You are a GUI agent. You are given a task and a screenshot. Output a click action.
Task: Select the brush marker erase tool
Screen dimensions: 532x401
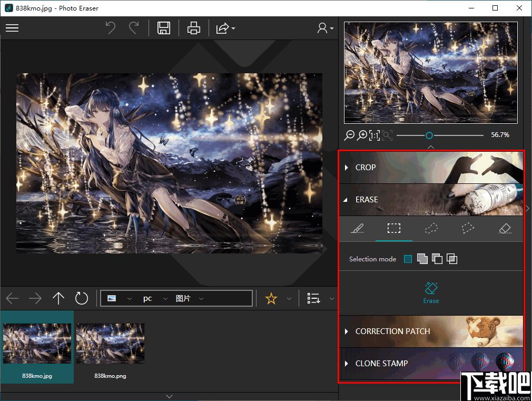click(357, 229)
